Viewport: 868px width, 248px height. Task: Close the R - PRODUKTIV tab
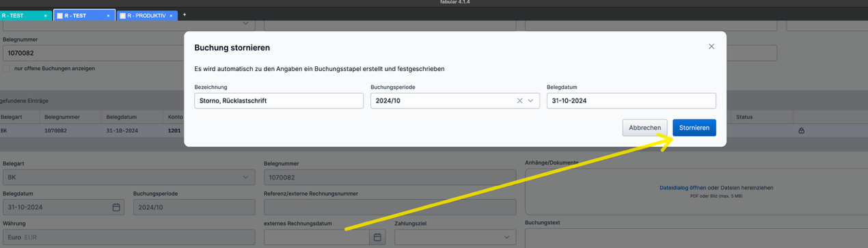pyautogui.click(x=172, y=15)
